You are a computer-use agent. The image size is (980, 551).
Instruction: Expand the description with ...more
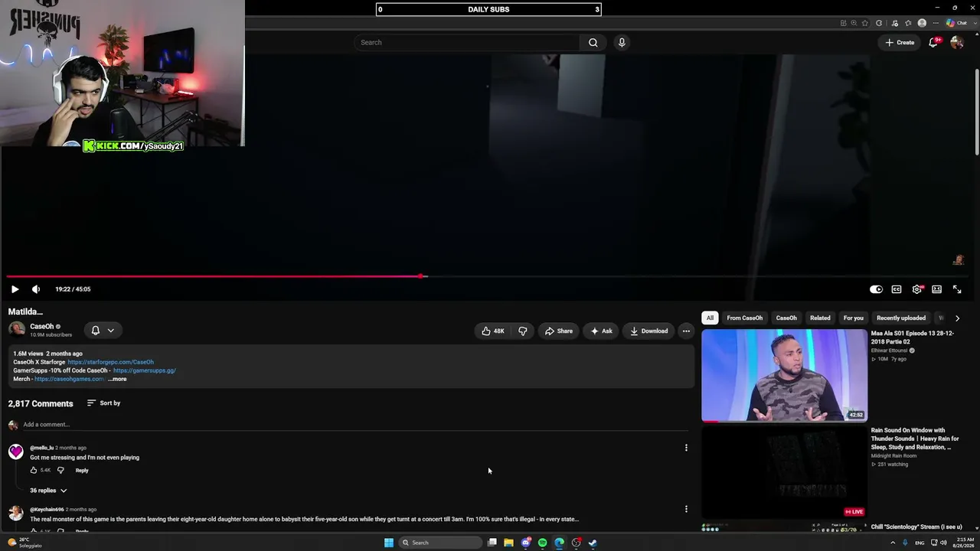117,379
